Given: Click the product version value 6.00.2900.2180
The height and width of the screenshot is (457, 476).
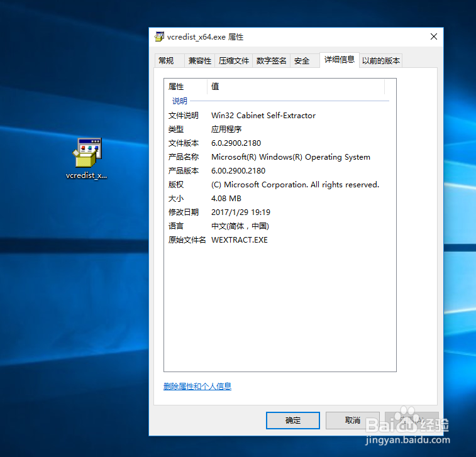Looking at the screenshot, I should [238, 170].
